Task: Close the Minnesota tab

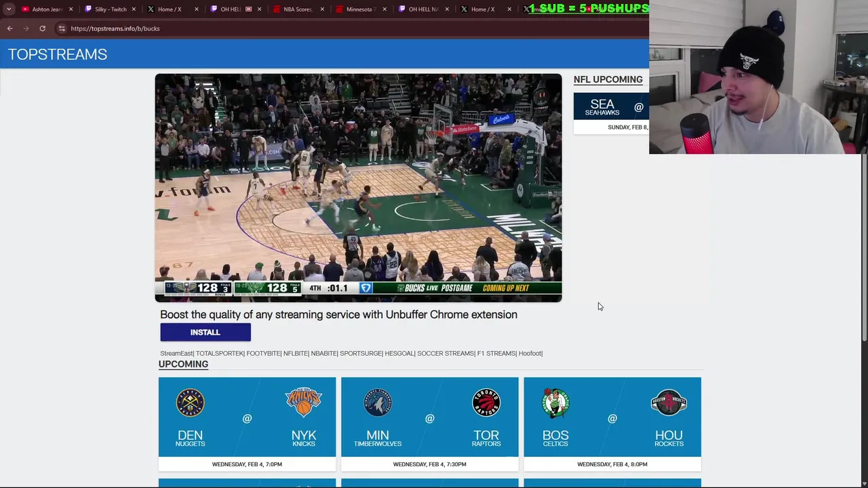Action: [x=384, y=9]
